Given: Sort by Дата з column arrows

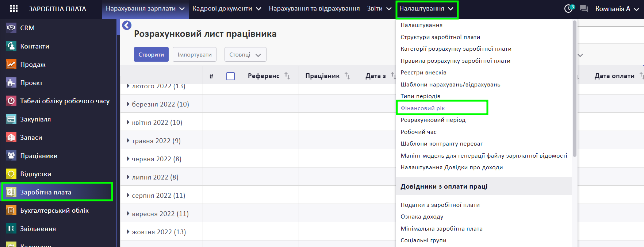Looking at the screenshot, I should point(393,76).
